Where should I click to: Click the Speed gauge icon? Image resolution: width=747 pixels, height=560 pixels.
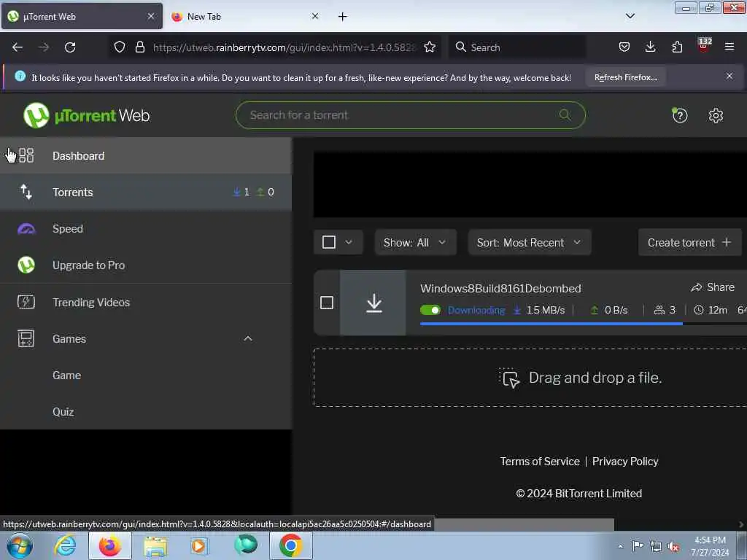(x=26, y=229)
